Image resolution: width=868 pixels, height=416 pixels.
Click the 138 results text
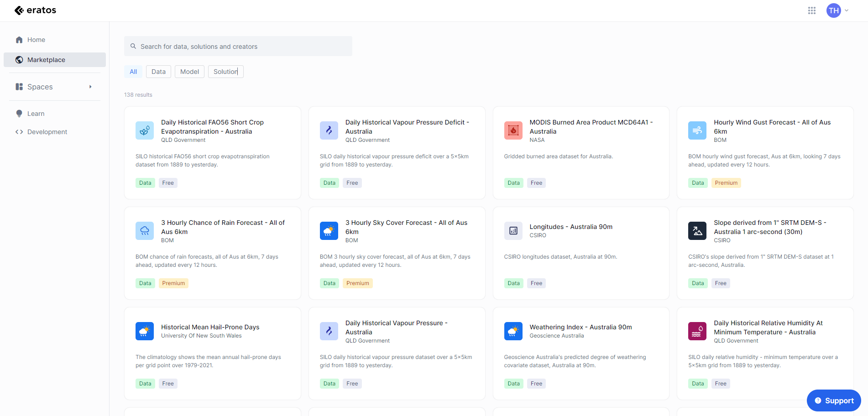138,95
